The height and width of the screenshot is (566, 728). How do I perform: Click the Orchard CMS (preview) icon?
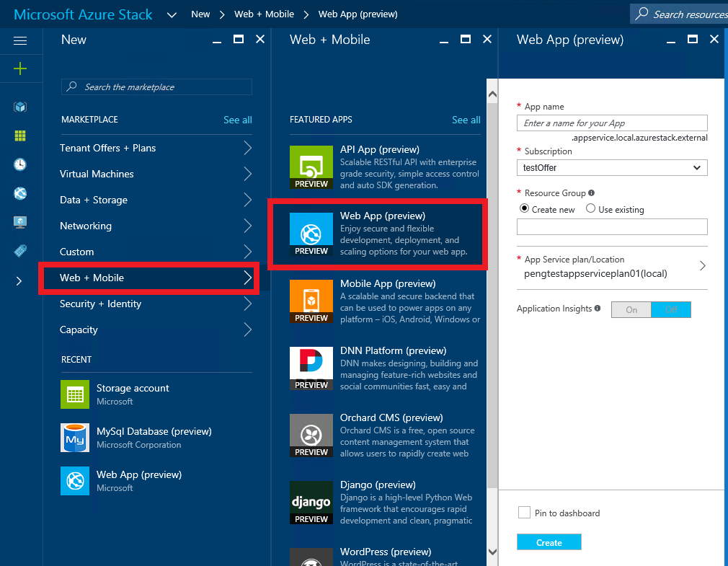click(x=311, y=435)
